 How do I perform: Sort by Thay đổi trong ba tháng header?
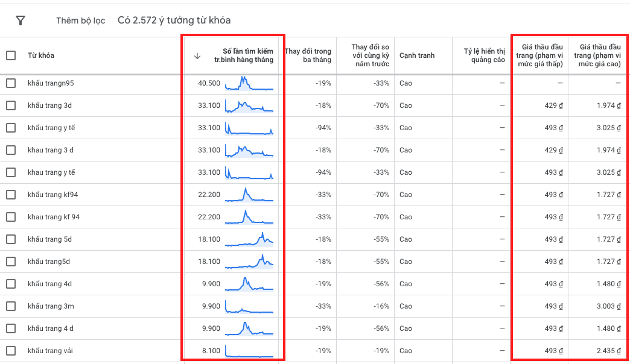pyautogui.click(x=308, y=55)
